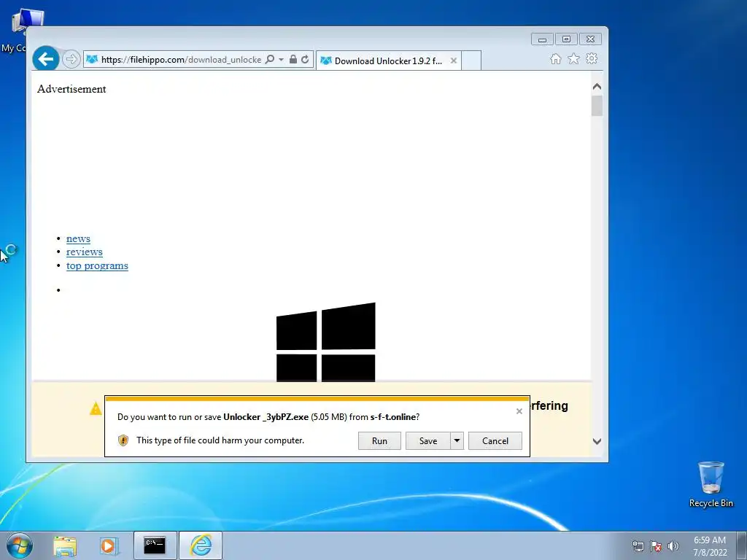This screenshot has width=747, height=560.
Task: Click the black Windows logo image
Action: pyautogui.click(x=326, y=342)
